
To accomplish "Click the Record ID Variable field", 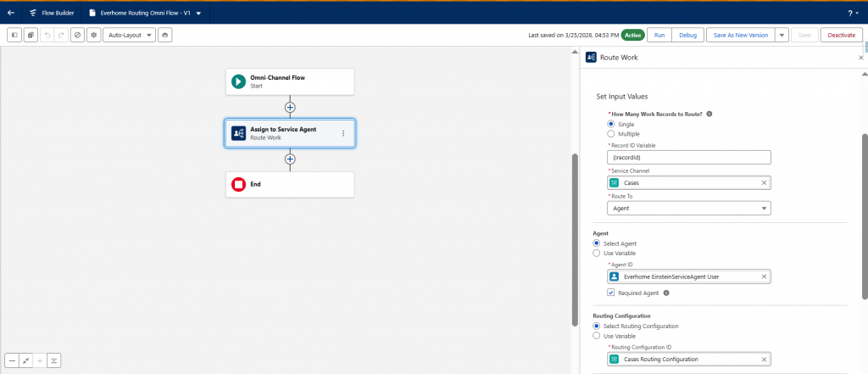I will click(x=688, y=157).
